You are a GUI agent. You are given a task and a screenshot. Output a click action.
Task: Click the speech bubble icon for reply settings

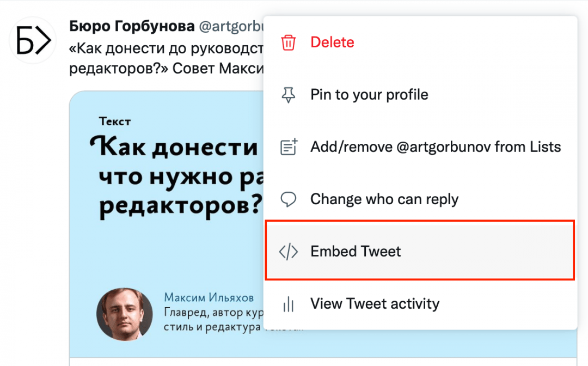coord(289,198)
